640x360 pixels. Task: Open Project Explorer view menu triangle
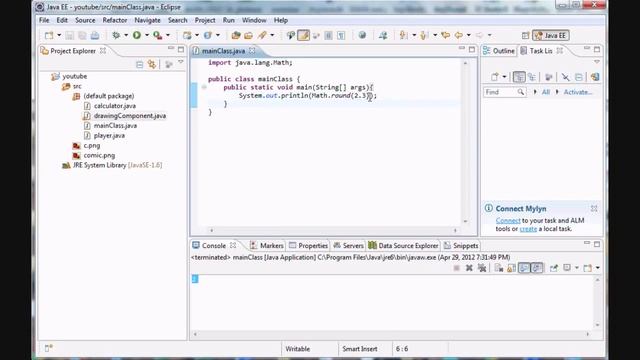coord(180,62)
